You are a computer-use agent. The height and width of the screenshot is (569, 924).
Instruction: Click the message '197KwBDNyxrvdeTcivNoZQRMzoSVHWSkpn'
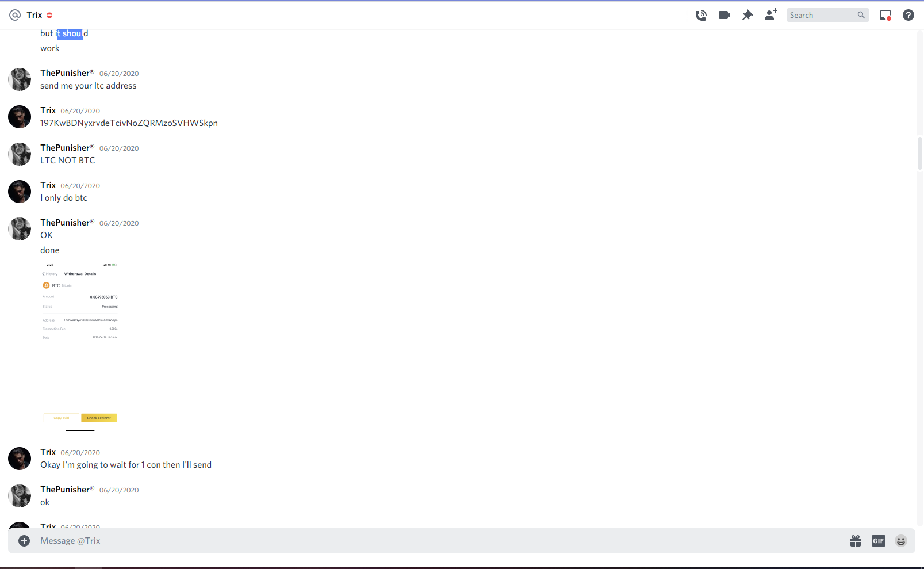(x=129, y=123)
